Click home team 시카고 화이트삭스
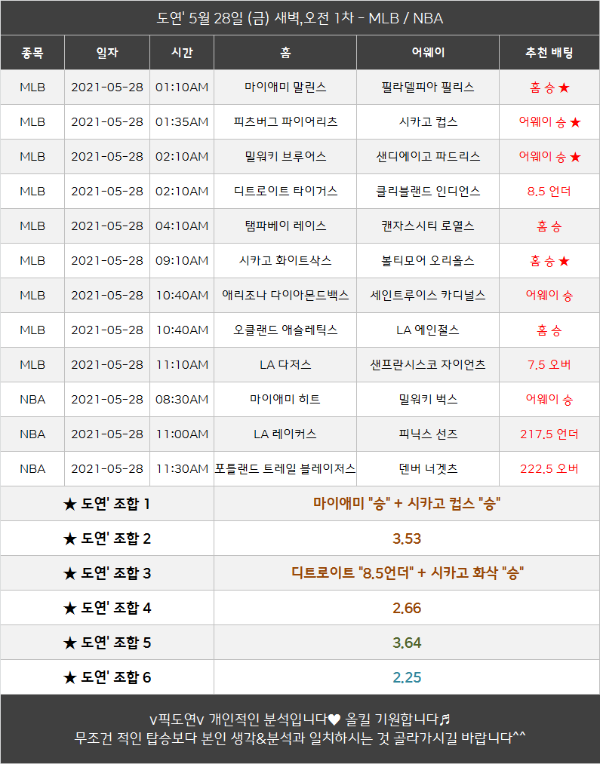 click(285, 261)
